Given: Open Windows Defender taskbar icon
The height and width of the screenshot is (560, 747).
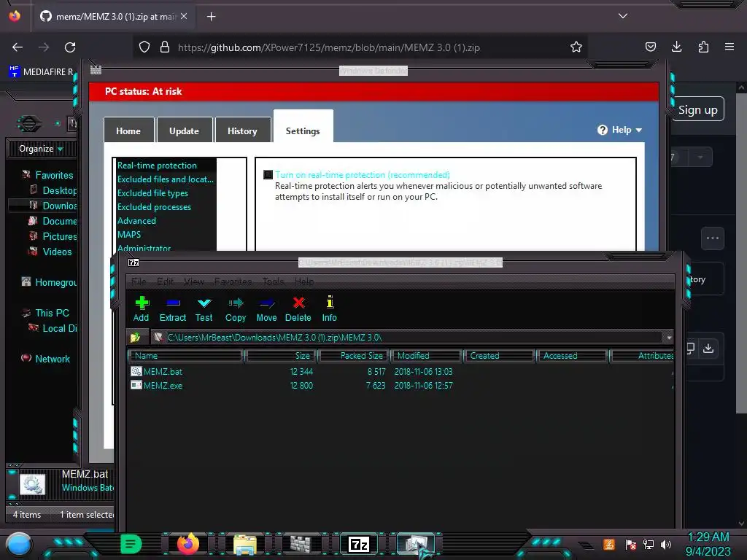Looking at the screenshot, I should 301,544.
